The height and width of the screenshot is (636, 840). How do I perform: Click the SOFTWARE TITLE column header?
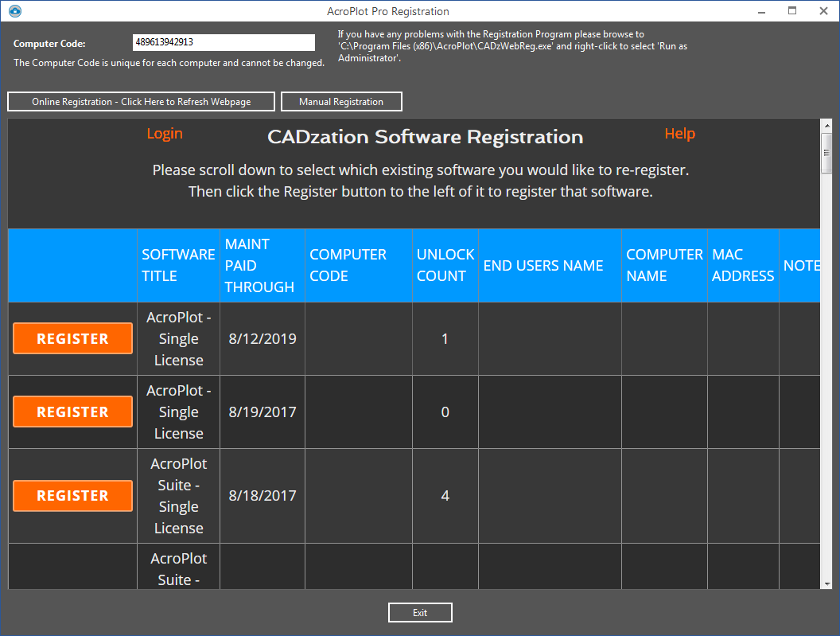[x=178, y=265]
